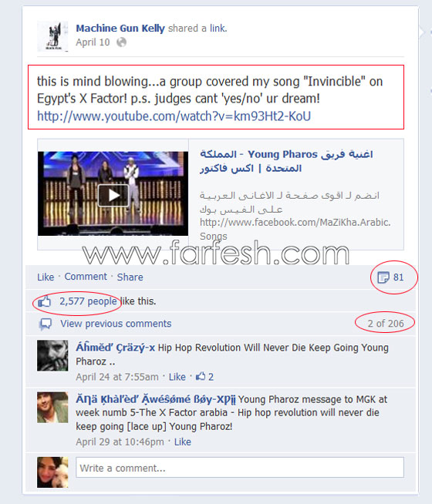Click the Comment link under the post
Screen dimensions: 432x504
[x=86, y=277]
